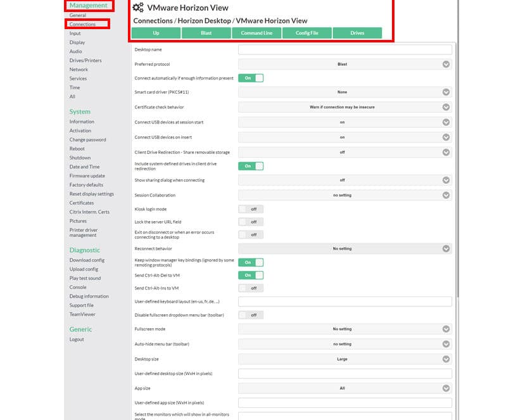Expand the Fullscreen mode dropdown
The image size is (530, 420).
[344, 329]
